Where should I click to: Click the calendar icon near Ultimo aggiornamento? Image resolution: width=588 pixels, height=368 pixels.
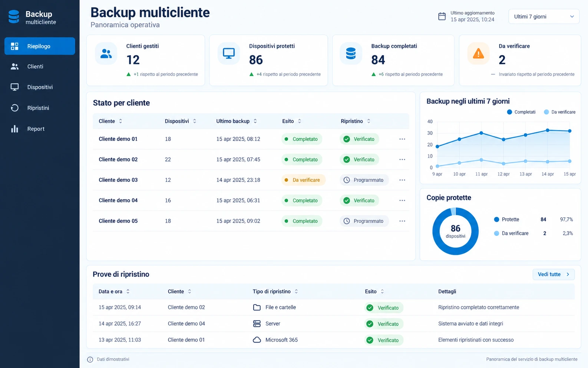coord(442,16)
